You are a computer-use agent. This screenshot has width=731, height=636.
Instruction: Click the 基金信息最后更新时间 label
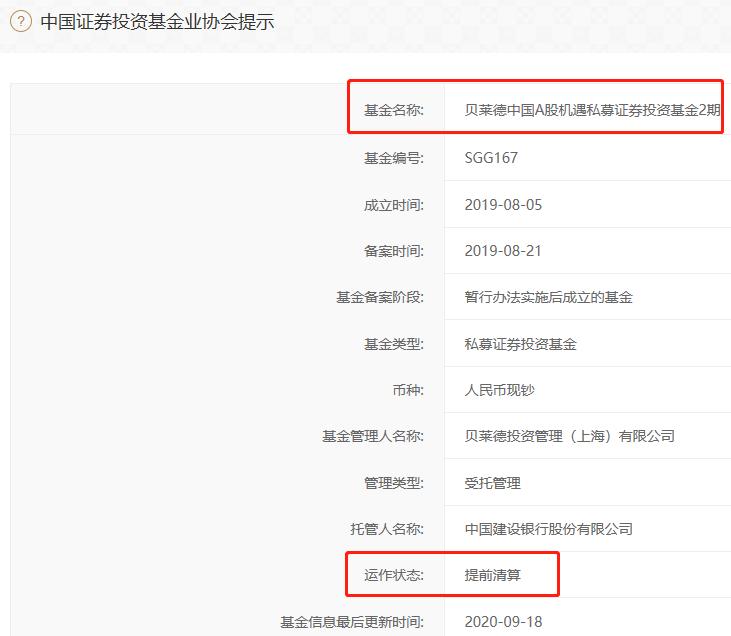pos(352,622)
